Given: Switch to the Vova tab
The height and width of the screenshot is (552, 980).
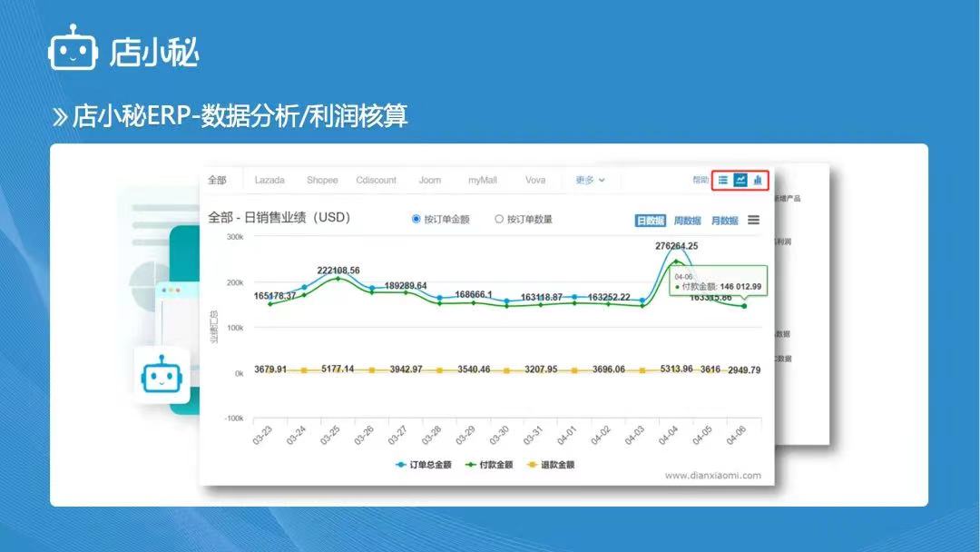Looking at the screenshot, I should (x=535, y=180).
